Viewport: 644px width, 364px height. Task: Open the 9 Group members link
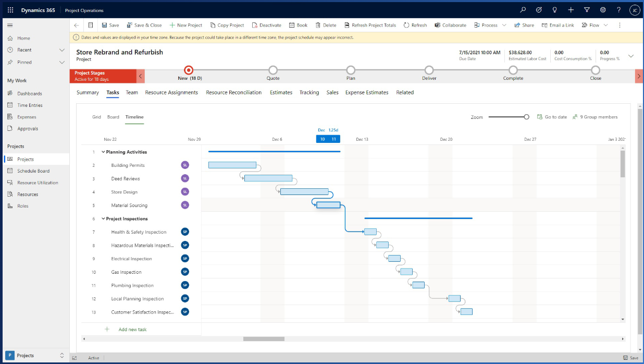pyautogui.click(x=595, y=117)
